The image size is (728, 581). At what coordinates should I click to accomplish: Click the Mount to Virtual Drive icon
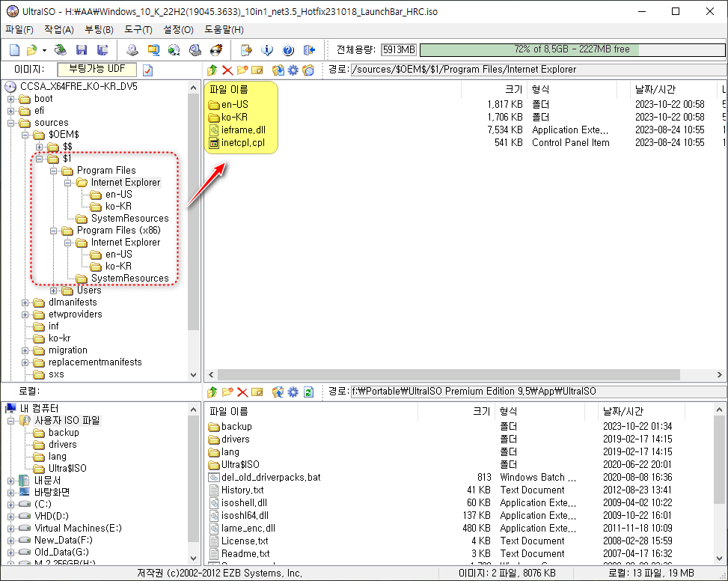coord(195,49)
